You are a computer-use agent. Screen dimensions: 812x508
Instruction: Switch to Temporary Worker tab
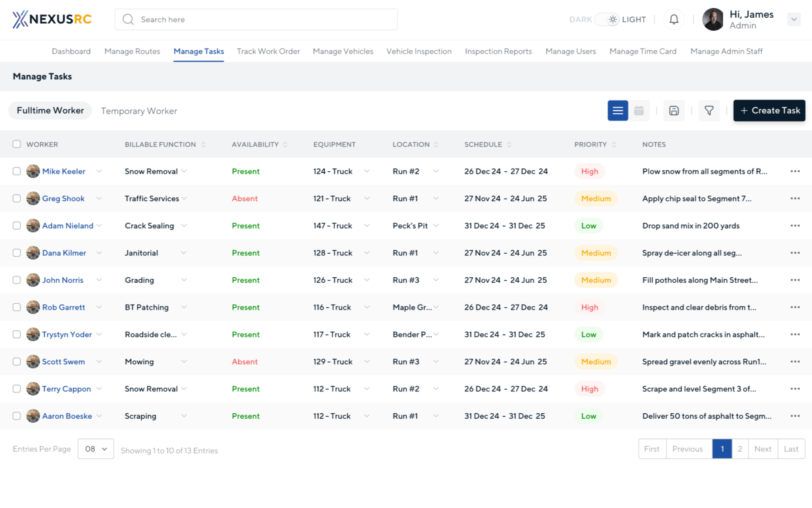[x=139, y=111]
